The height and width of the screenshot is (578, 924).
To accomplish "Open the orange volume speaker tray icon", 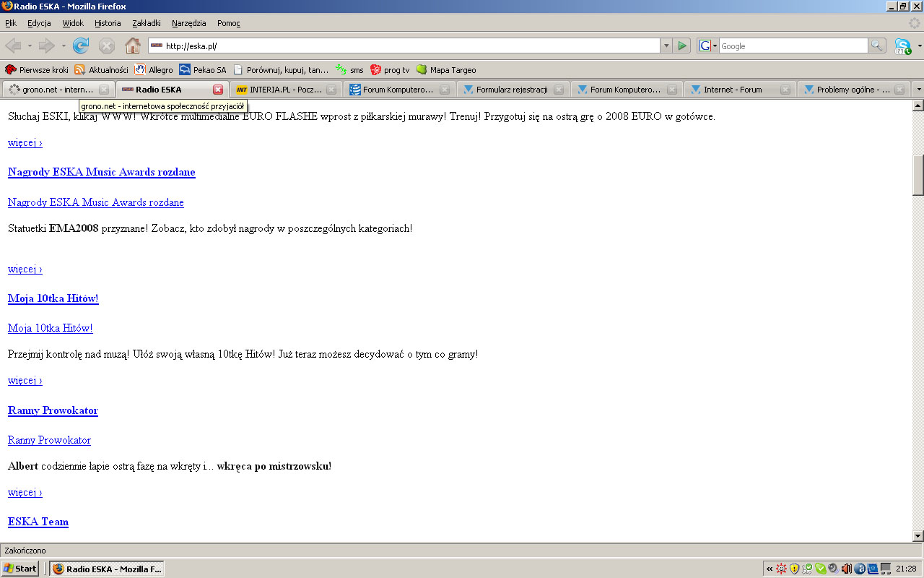I will pos(847,569).
